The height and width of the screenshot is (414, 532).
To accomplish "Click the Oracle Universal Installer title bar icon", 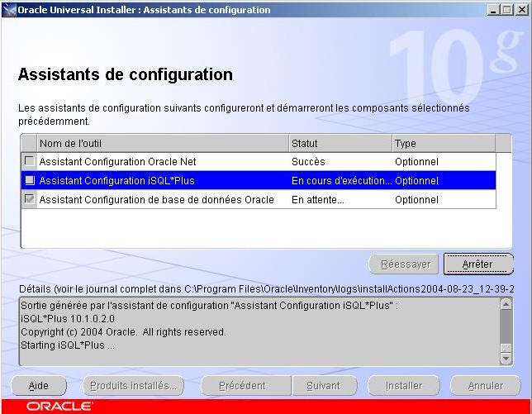I will [9, 10].
